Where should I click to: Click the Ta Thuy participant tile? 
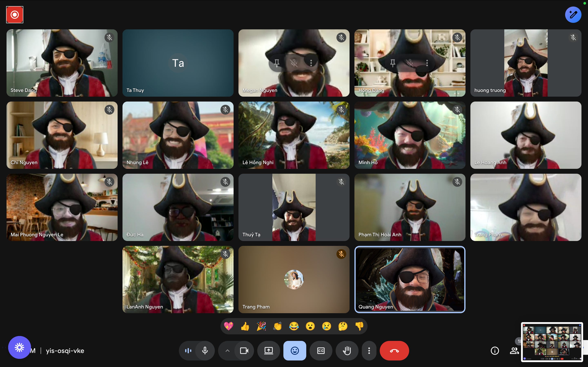point(178,63)
